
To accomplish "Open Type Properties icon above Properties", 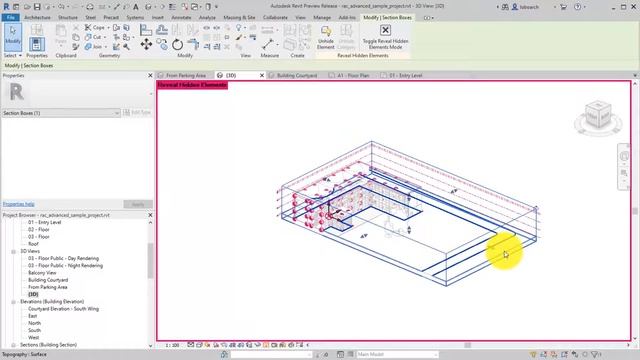I will click(37, 29).
